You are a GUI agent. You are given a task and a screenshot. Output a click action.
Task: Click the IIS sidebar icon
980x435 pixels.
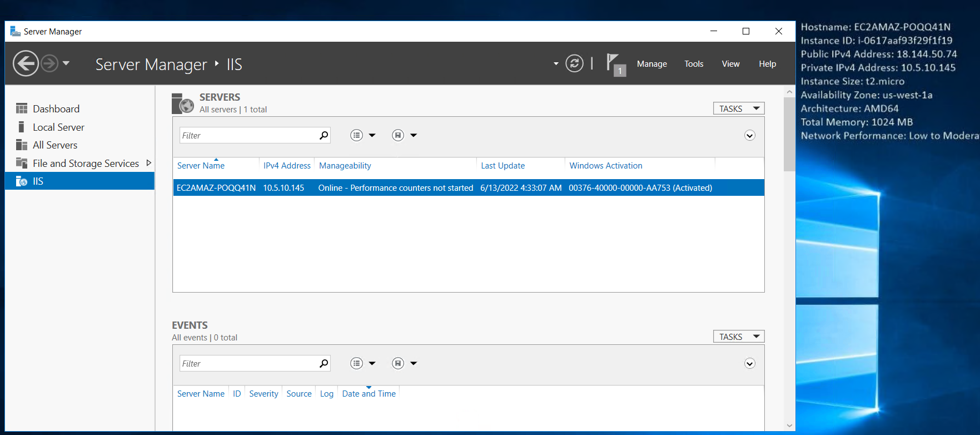pyautogui.click(x=22, y=181)
